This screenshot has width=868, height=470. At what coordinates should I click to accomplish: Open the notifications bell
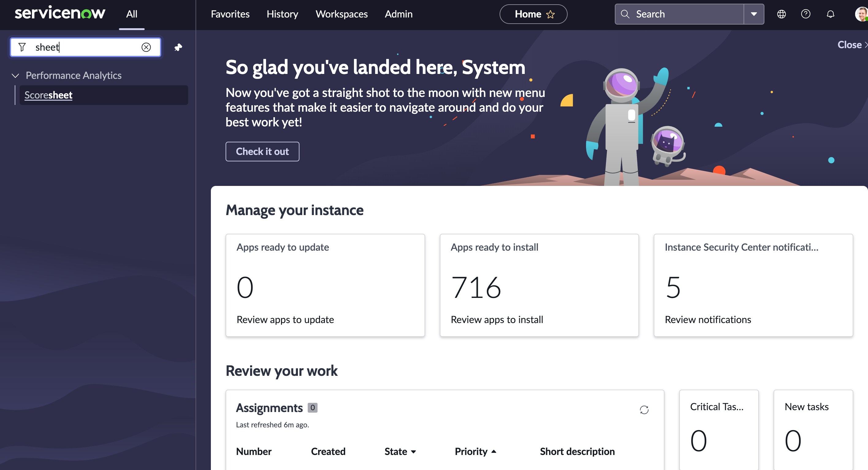pyautogui.click(x=831, y=14)
